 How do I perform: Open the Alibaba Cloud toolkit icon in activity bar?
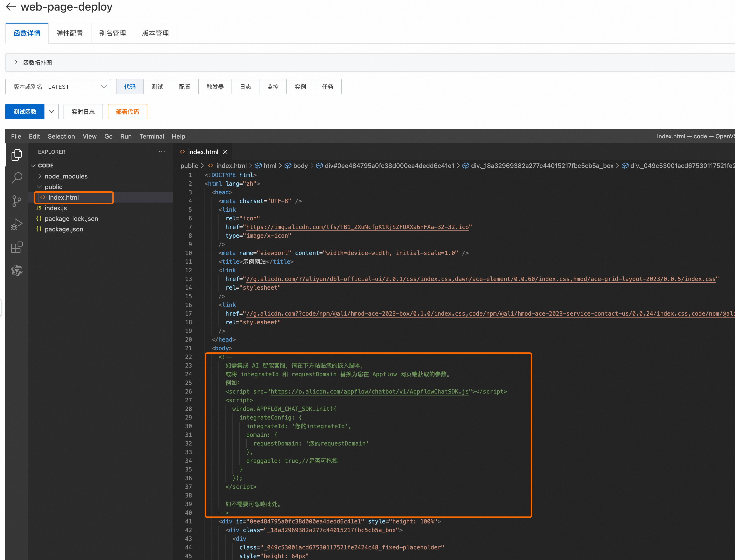pos(17,270)
